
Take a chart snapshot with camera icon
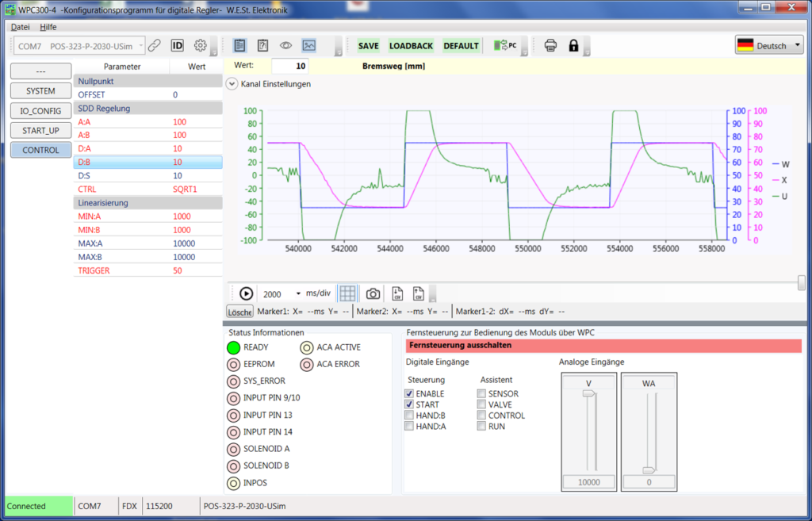[x=373, y=293]
